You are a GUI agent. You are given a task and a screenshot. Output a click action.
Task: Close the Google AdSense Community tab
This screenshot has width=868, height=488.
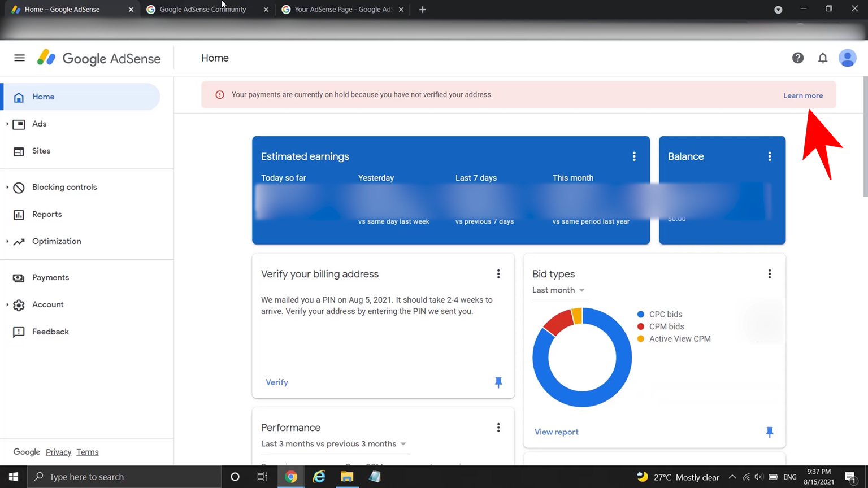click(x=266, y=10)
